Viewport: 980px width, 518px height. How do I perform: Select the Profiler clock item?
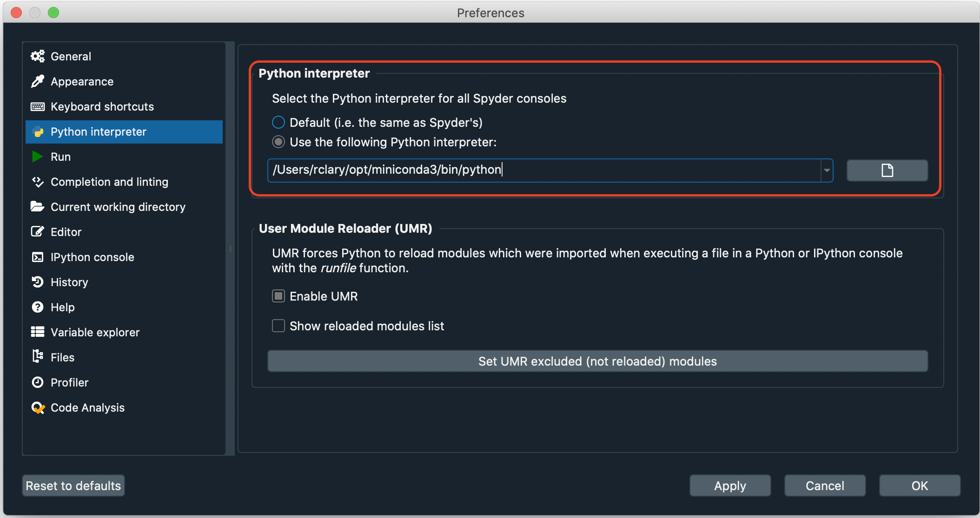click(x=38, y=382)
